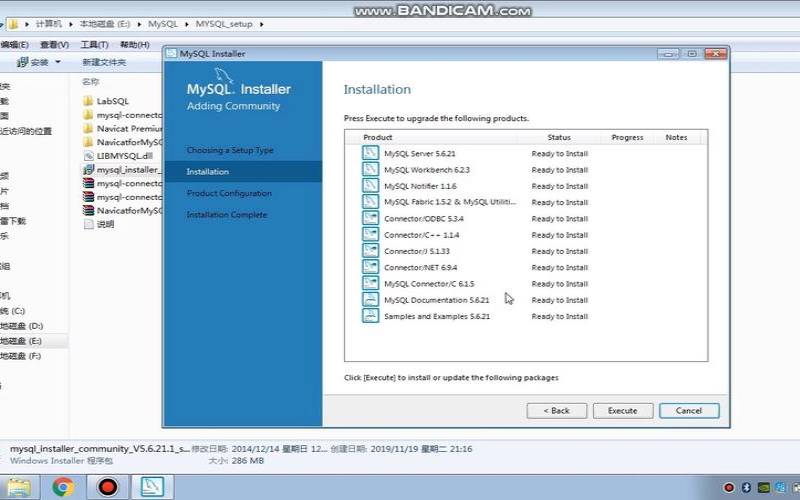This screenshot has width=800, height=500.
Task: Click the Connector/C++ 1.1.4 product icon
Action: point(370,235)
